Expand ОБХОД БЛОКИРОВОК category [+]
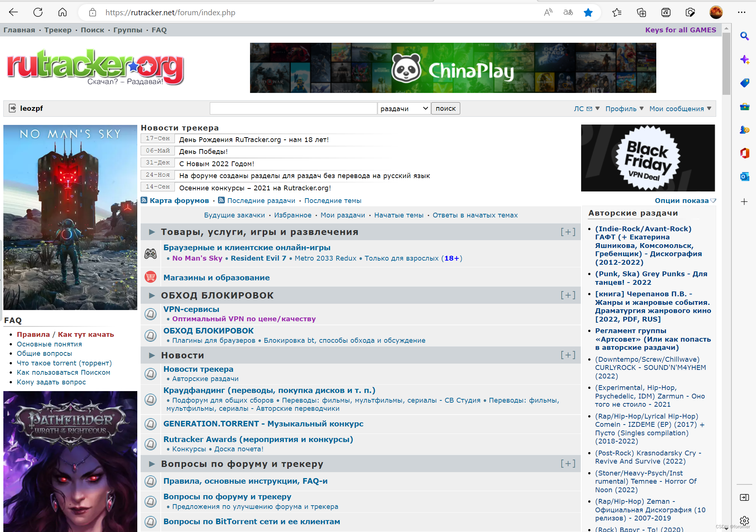Viewport: 756px width, 532px height. point(568,295)
